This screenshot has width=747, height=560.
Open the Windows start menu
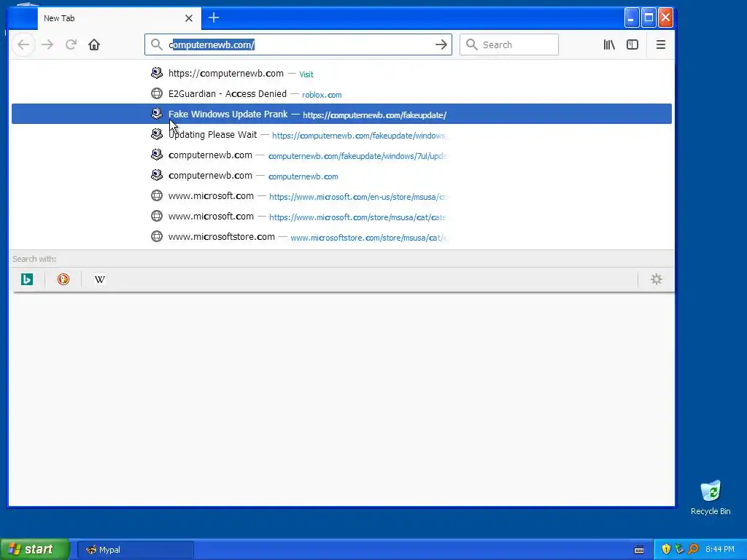point(35,550)
